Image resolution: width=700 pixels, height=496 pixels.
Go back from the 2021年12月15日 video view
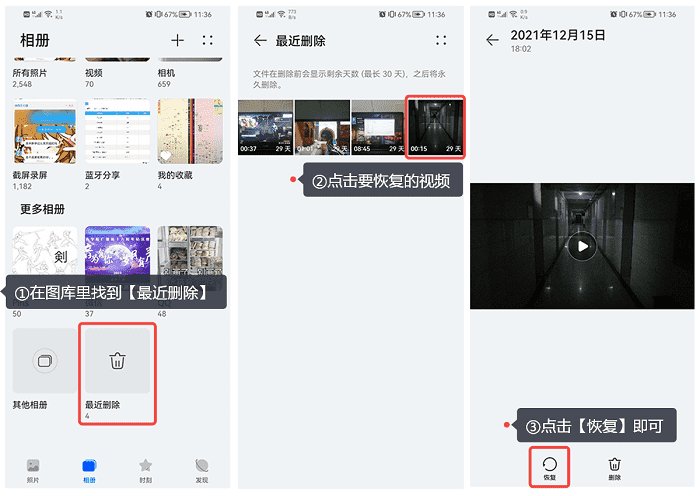[x=492, y=40]
